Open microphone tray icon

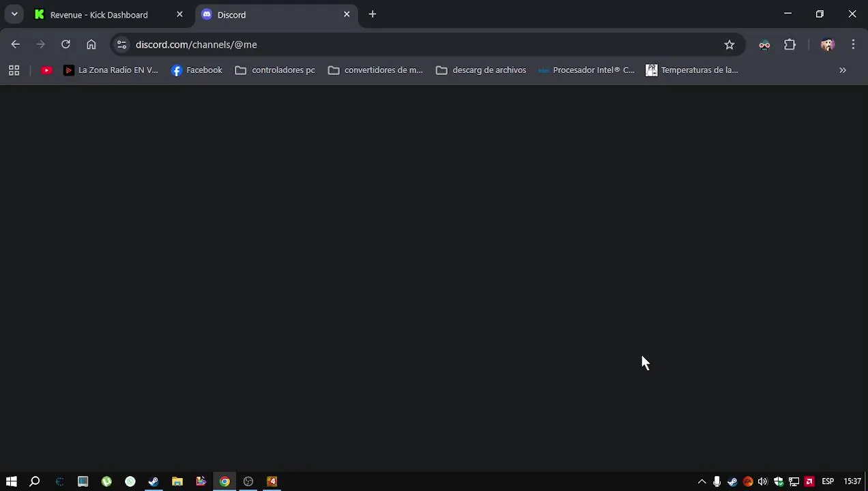[x=717, y=481]
